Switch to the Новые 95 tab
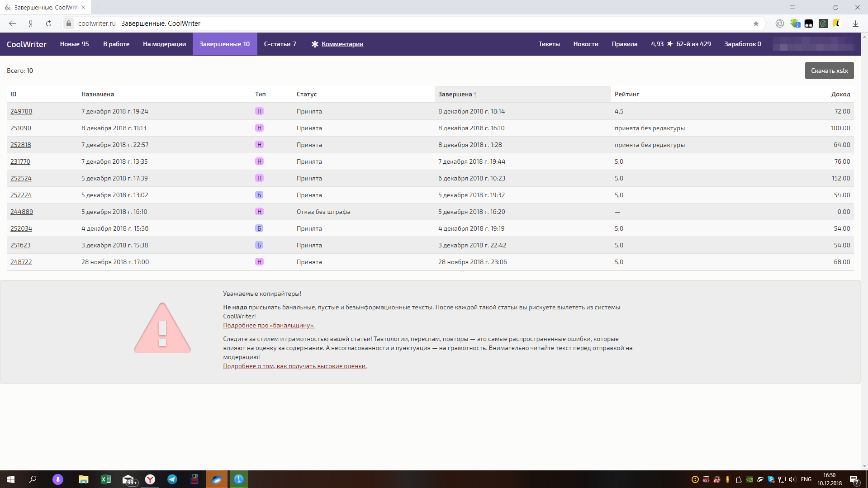This screenshot has width=868, height=488. tap(74, 44)
